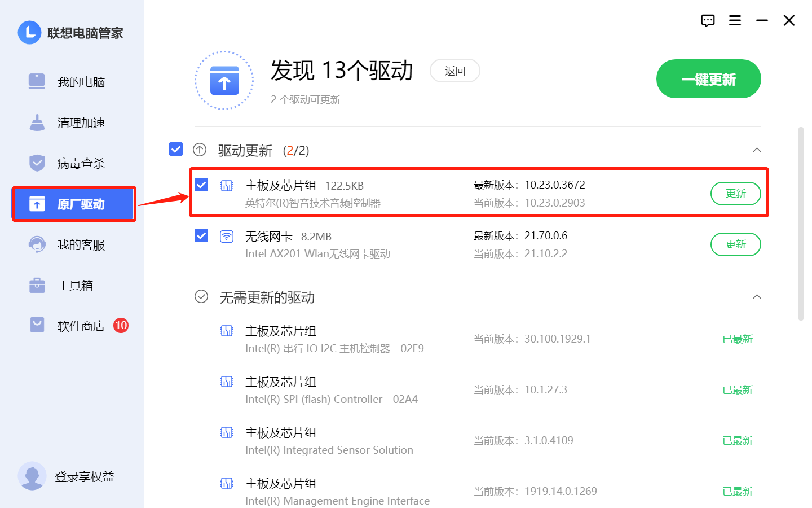Click the 原厂驱动 upload box icon
812x508 pixels.
tap(37, 204)
